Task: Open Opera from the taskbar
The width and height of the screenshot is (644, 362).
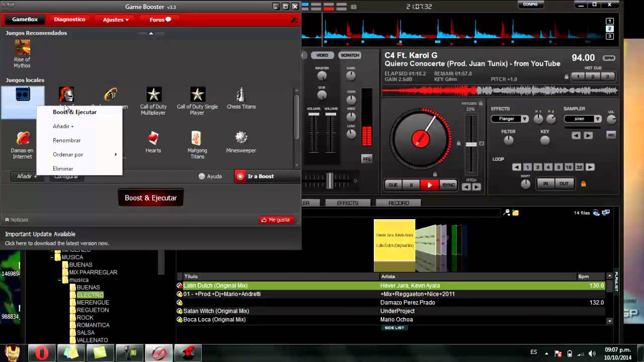Action: (x=41, y=353)
